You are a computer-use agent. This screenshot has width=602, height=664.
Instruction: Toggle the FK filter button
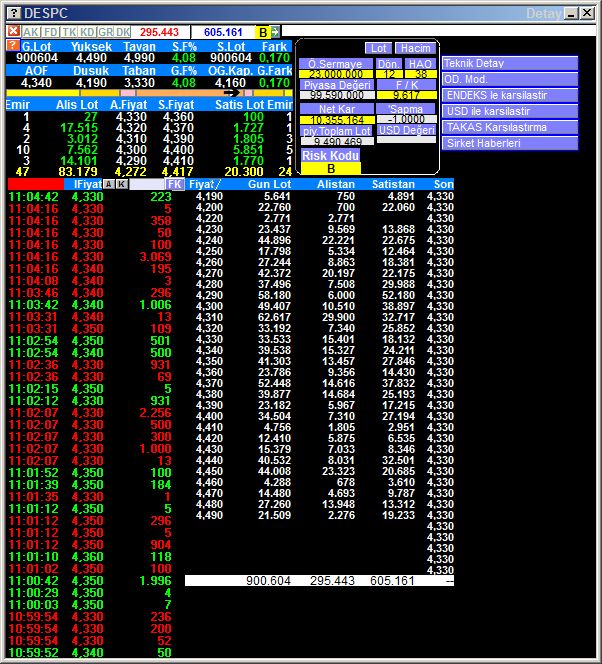(x=175, y=185)
